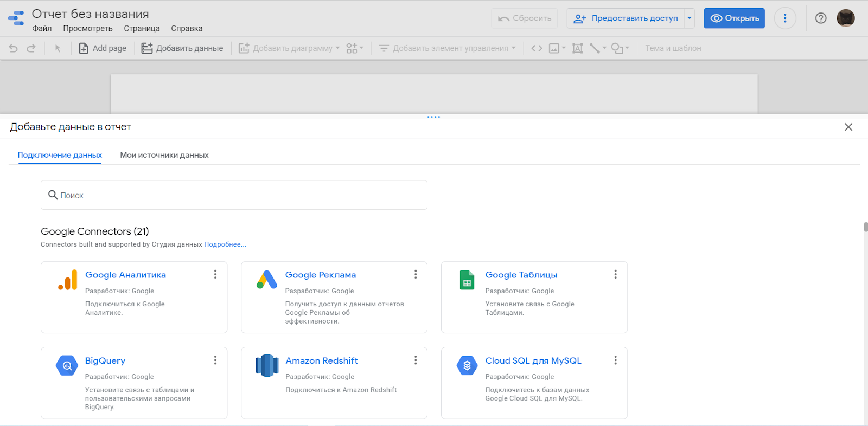Screen dimensions: 868x426
Task: Click the BigQuery connector icon
Action: click(67, 365)
